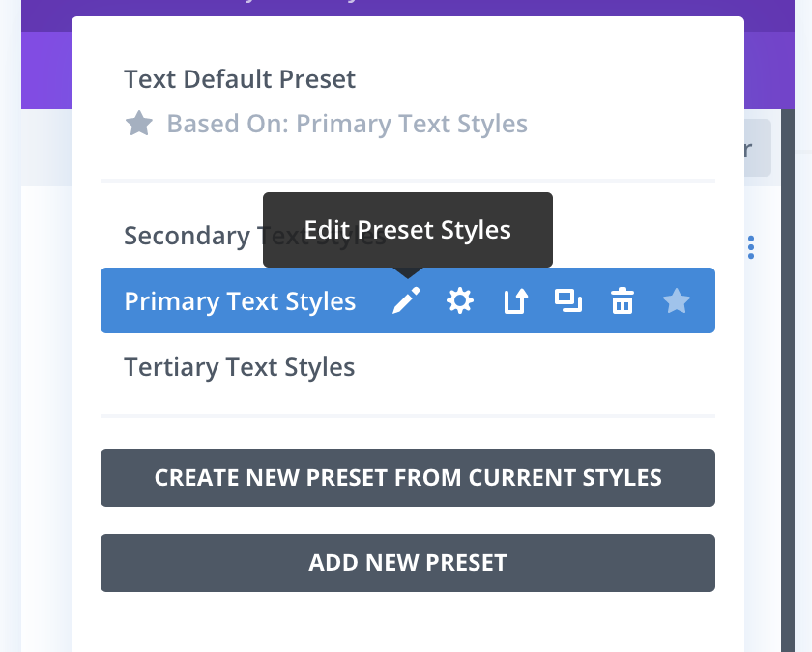Click empty white area below Add New Preset

[407, 623]
